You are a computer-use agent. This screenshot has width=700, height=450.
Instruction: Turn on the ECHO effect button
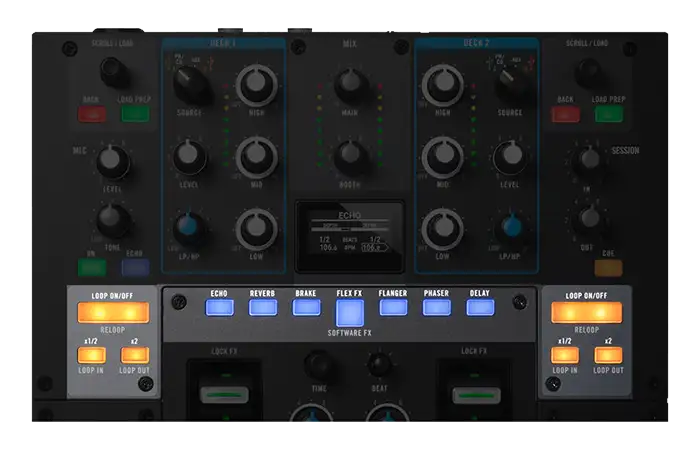(220, 308)
